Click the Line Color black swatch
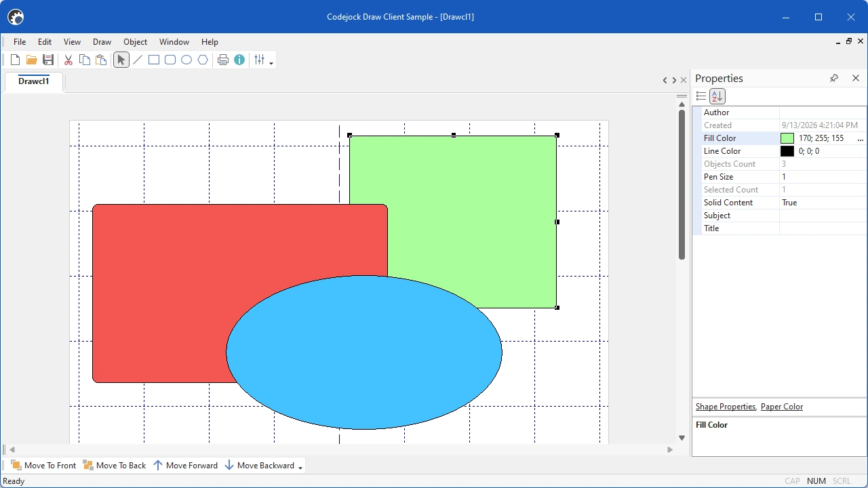Screen dimensions: 868x488 [x=787, y=151]
